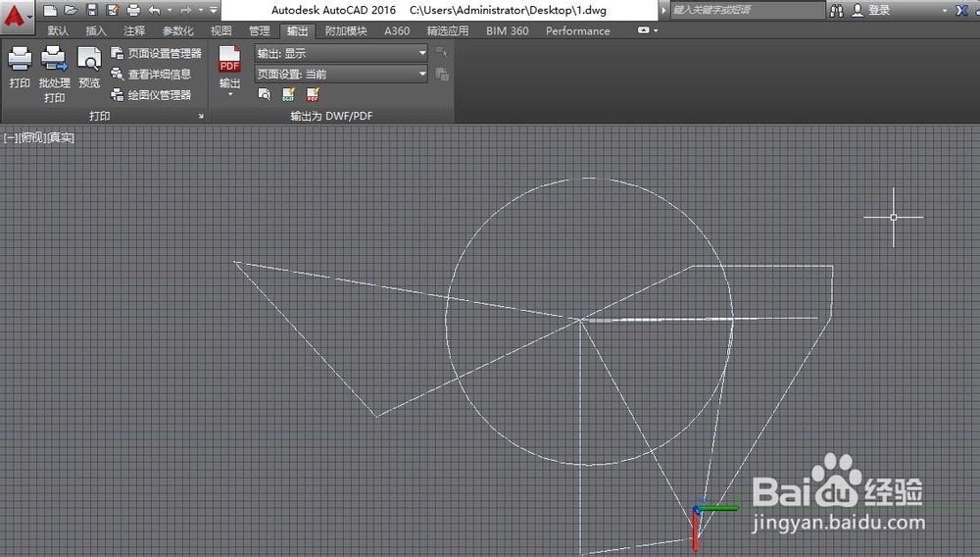The height and width of the screenshot is (557, 980).
Task: Click the Save As icon with pencil
Action: [113, 10]
